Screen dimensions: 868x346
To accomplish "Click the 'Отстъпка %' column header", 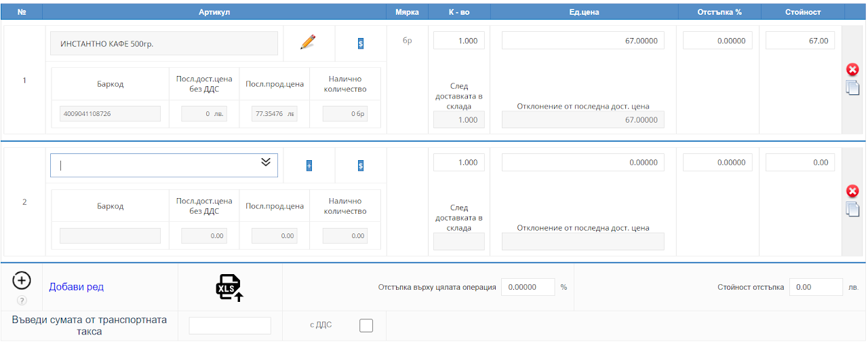I will coord(719,12).
